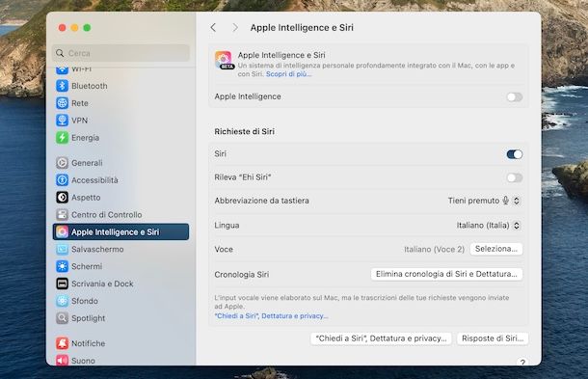Click the Generali gear icon

pos(63,163)
